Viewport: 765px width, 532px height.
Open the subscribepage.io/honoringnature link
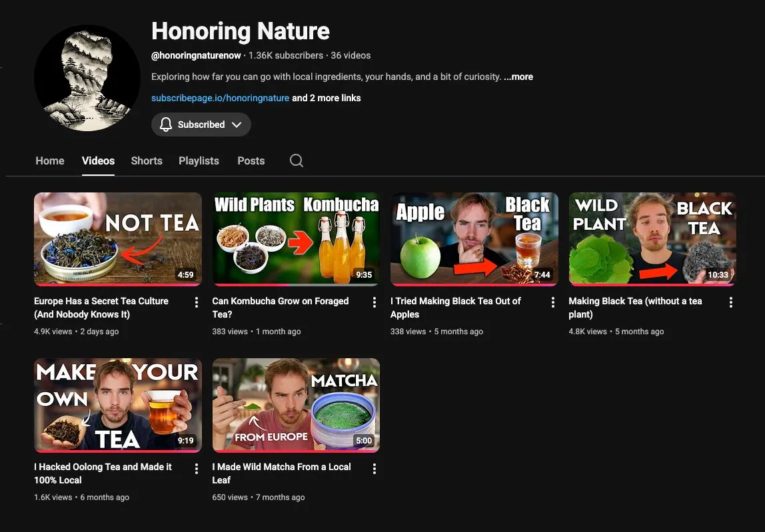click(220, 98)
